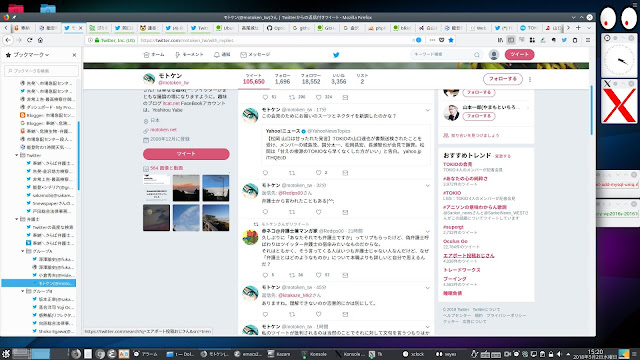Open the Oculus Go trend link

point(455,242)
